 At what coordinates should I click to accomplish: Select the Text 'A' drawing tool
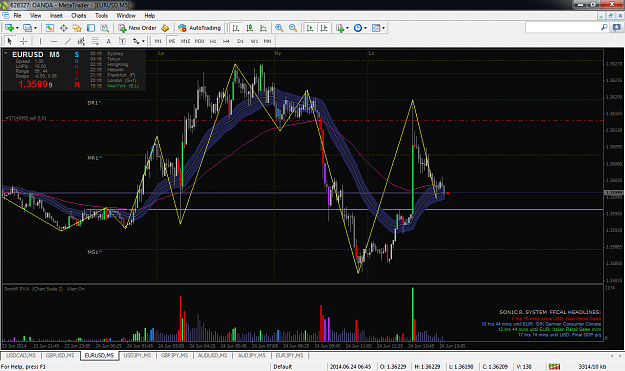[x=108, y=41]
